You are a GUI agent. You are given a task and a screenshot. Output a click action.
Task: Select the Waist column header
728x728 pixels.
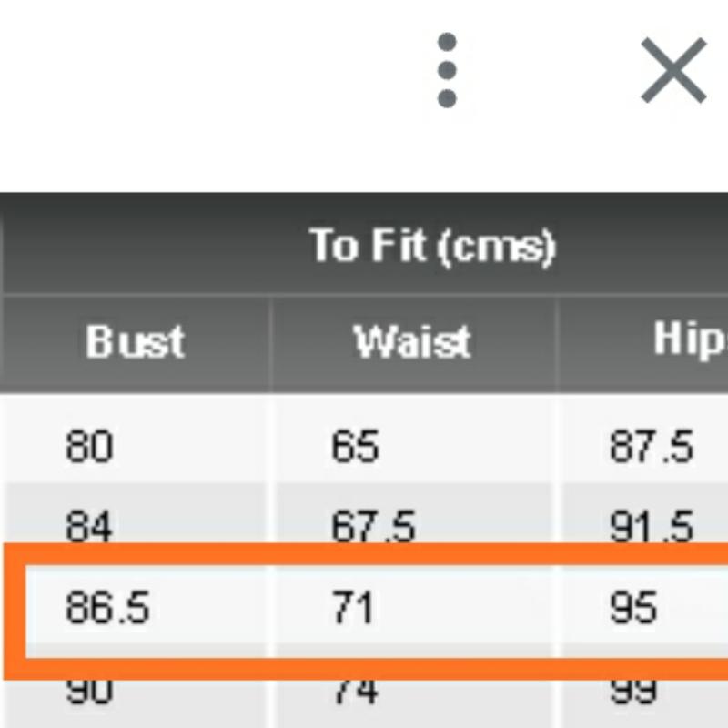tap(412, 342)
